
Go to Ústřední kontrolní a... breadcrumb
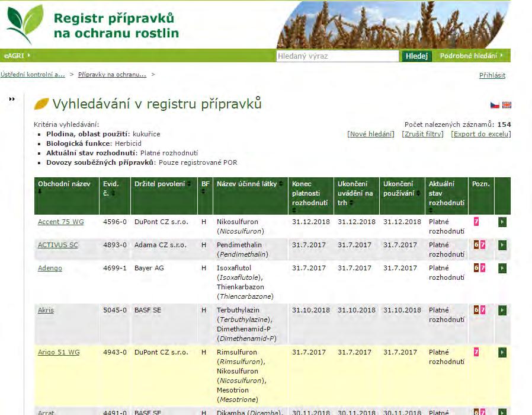(x=33, y=74)
